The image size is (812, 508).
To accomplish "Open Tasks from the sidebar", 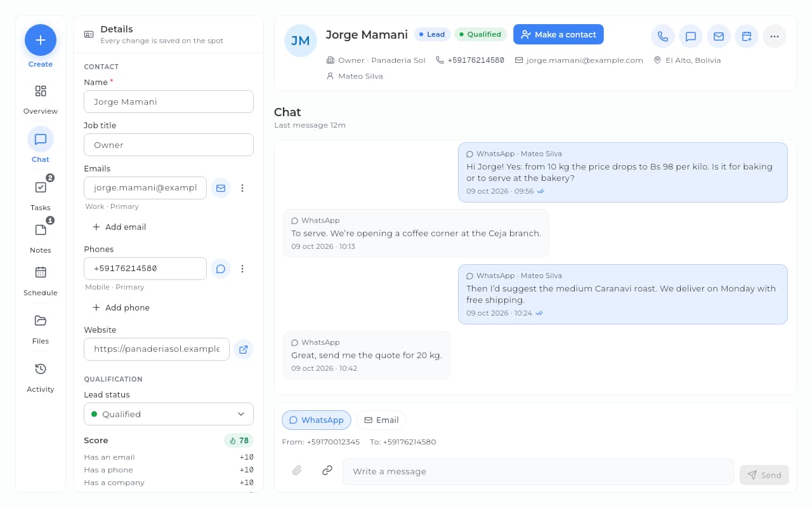I will [x=41, y=195].
